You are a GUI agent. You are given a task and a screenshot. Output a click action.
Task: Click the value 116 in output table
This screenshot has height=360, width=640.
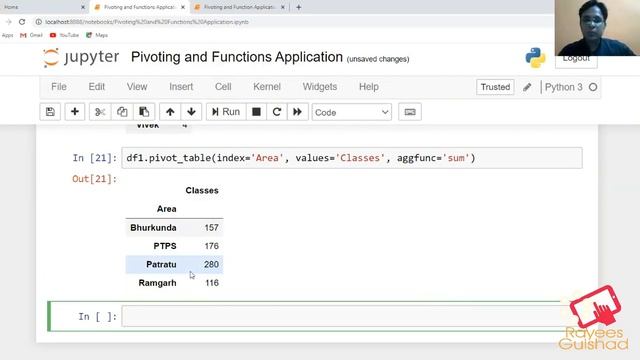tap(212, 283)
